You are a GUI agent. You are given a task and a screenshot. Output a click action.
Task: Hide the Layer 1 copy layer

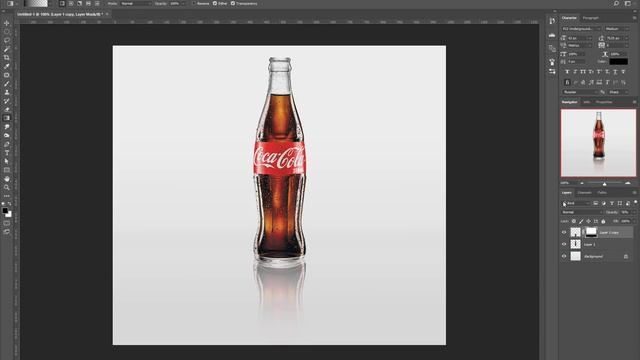[564, 232]
